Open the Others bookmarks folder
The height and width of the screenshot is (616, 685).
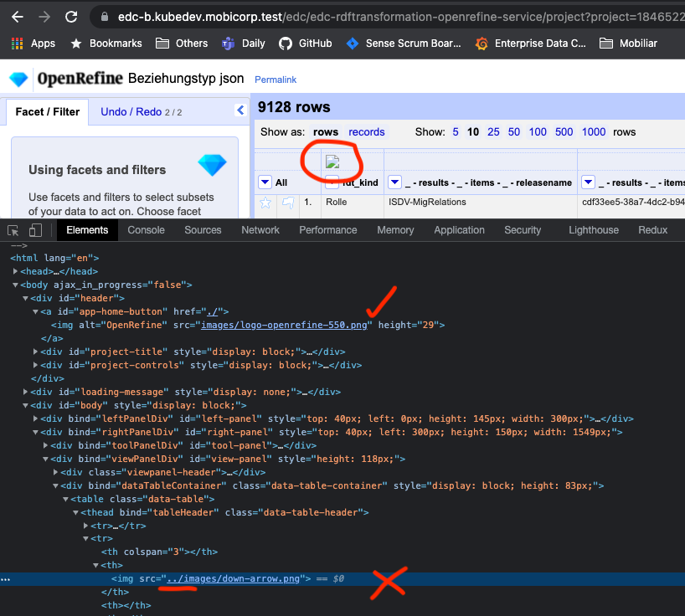tap(182, 44)
